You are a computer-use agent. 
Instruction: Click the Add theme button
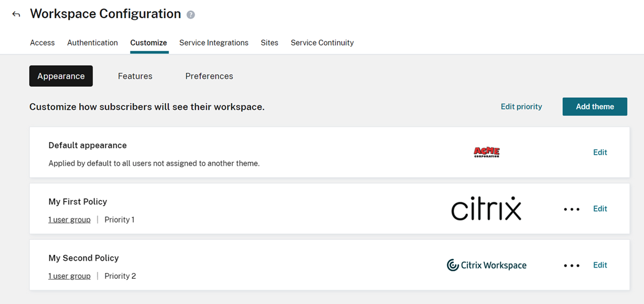(594, 107)
